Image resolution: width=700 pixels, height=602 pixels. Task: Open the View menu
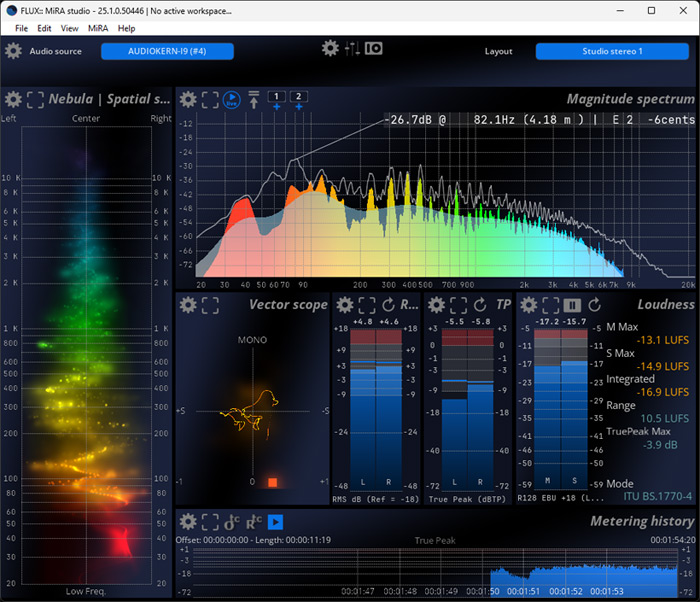(x=70, y=28)
